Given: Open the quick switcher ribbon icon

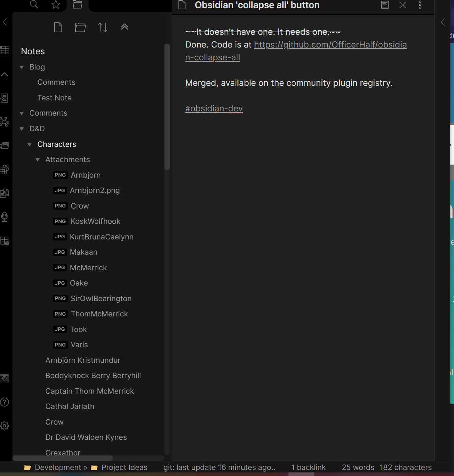Looking at the screenshot, I should pos(5,98).
